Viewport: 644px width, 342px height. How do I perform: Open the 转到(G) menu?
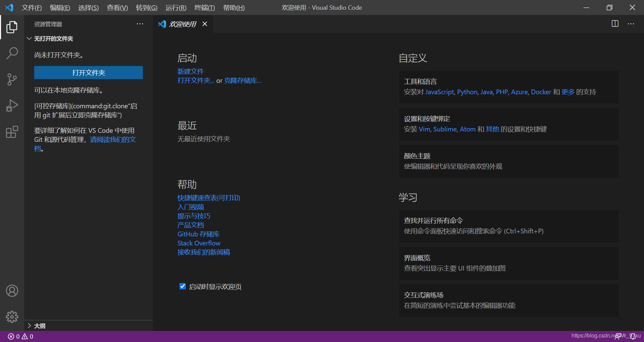[x=147, y=7]
